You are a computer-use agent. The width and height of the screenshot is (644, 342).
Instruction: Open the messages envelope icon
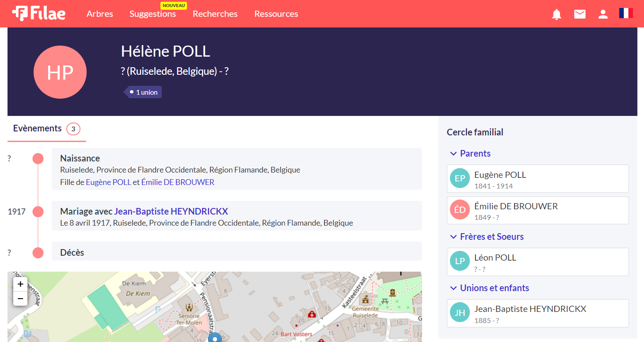click(579, 14)
